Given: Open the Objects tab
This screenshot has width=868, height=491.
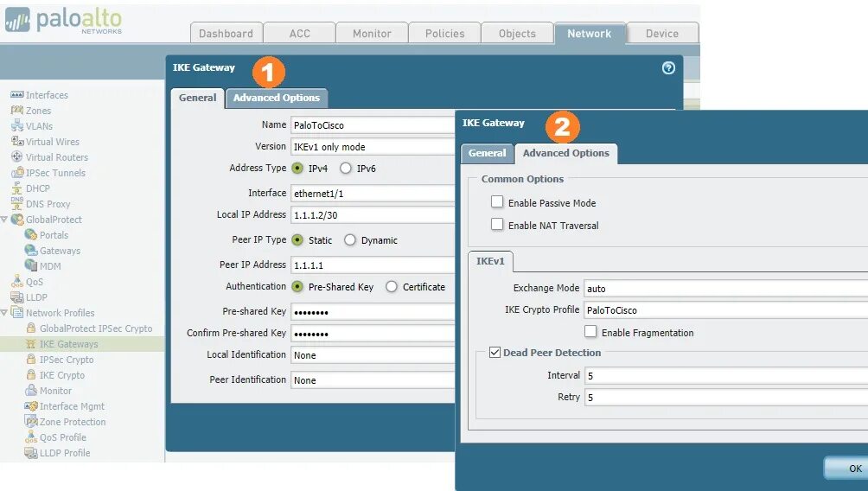Looking at the screenshot, I should [x=517, y=33].
